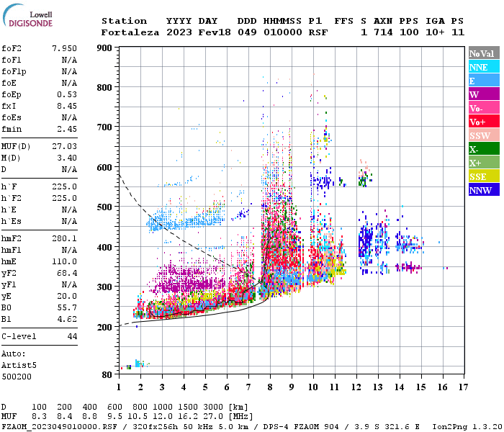Image resolution: width=504 pixels, height=432 pixels.
Task: Click the 8 MHz x-axis label
Action: [270, 387]
